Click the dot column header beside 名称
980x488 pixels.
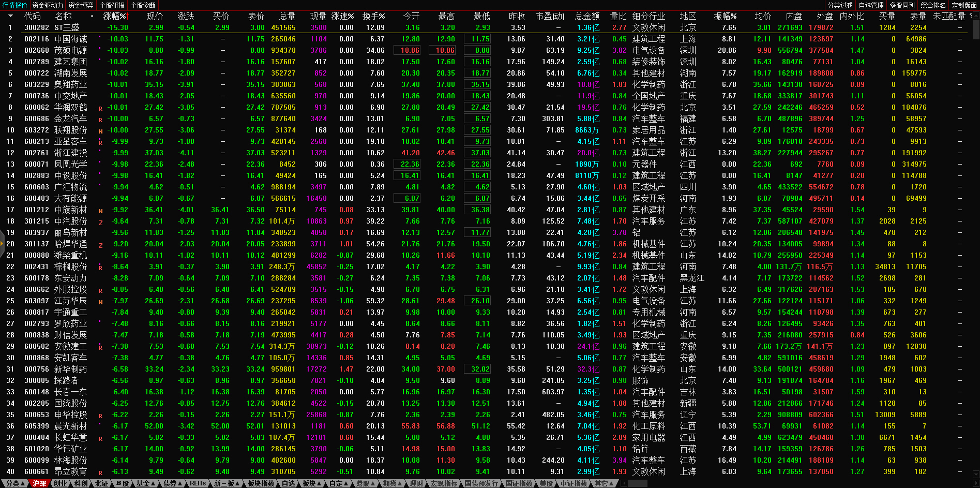(x=92, y=16)
